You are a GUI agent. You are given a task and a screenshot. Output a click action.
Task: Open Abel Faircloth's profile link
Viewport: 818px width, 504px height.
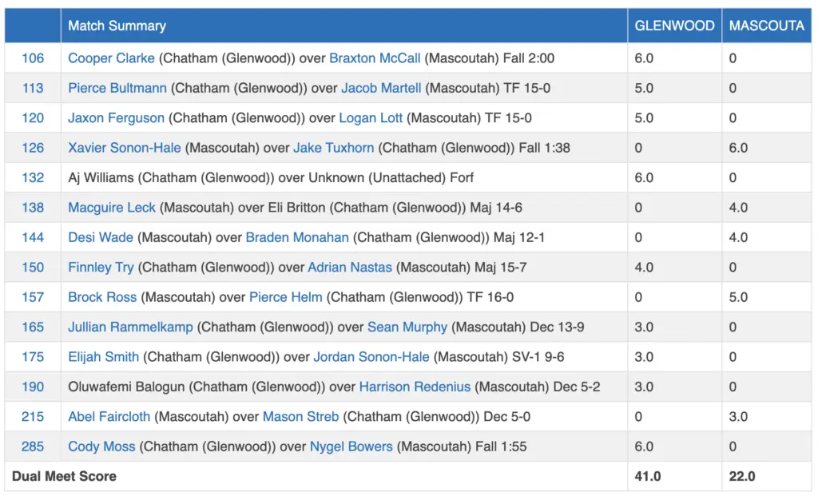[109, 417]
